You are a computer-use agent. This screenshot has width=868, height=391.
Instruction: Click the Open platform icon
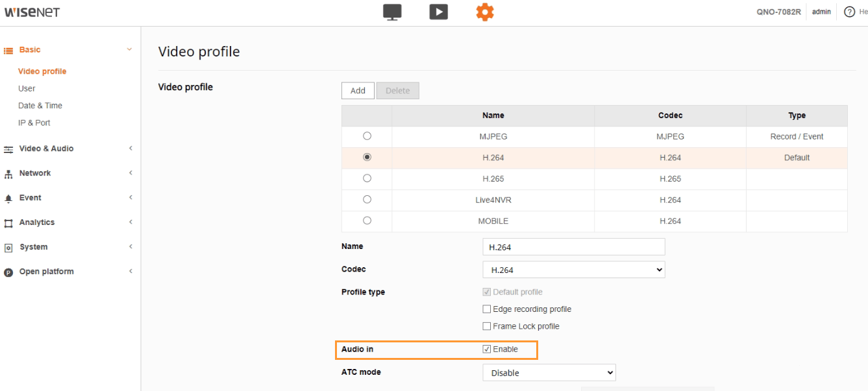point(8,272)
